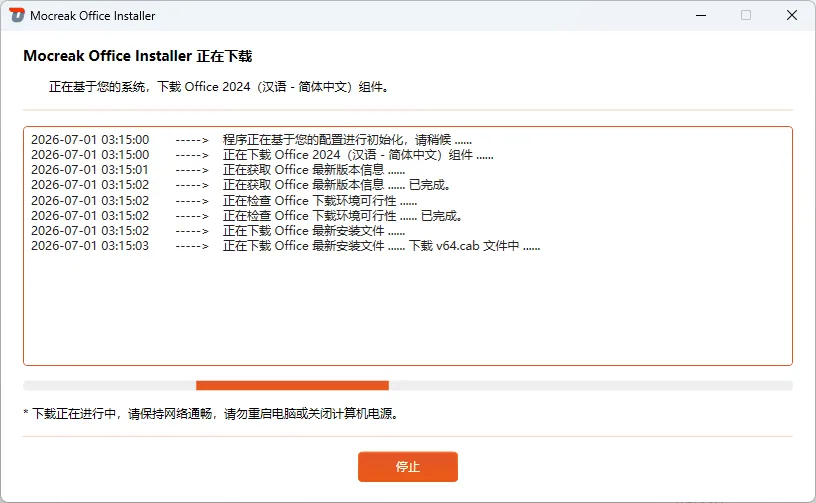Click the notice 下载正在进行中，请保持网络通畅
The width and height of the screenshot is (816, 503).
211,414
